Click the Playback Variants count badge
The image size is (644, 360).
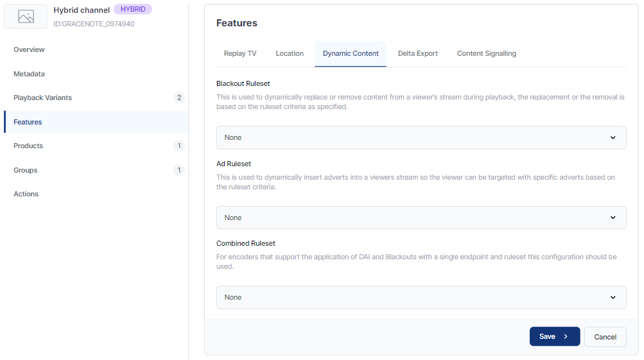pos(179,98)
